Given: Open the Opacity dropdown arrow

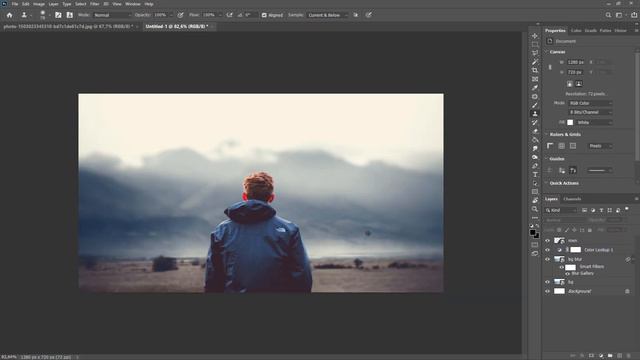Looking at the screenshot, I should pyautogui.click(x=171, y=15).
